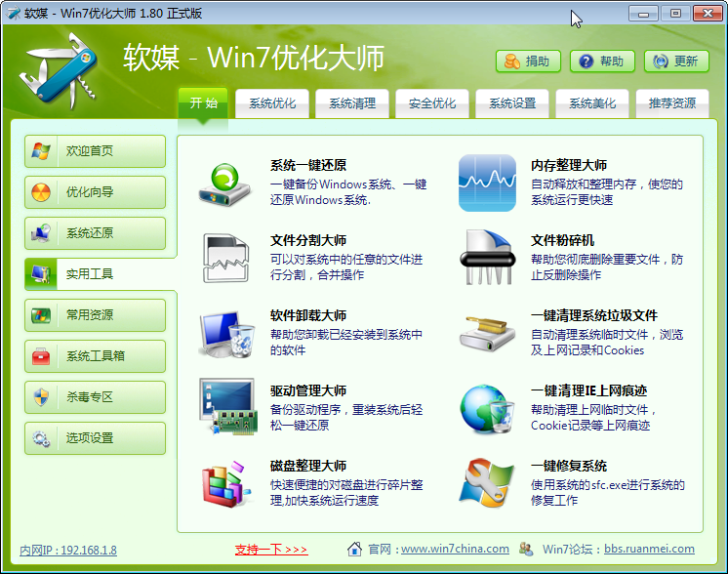Click the 内存整理大师 title text

pyautogui.click(x=569, y=165)
